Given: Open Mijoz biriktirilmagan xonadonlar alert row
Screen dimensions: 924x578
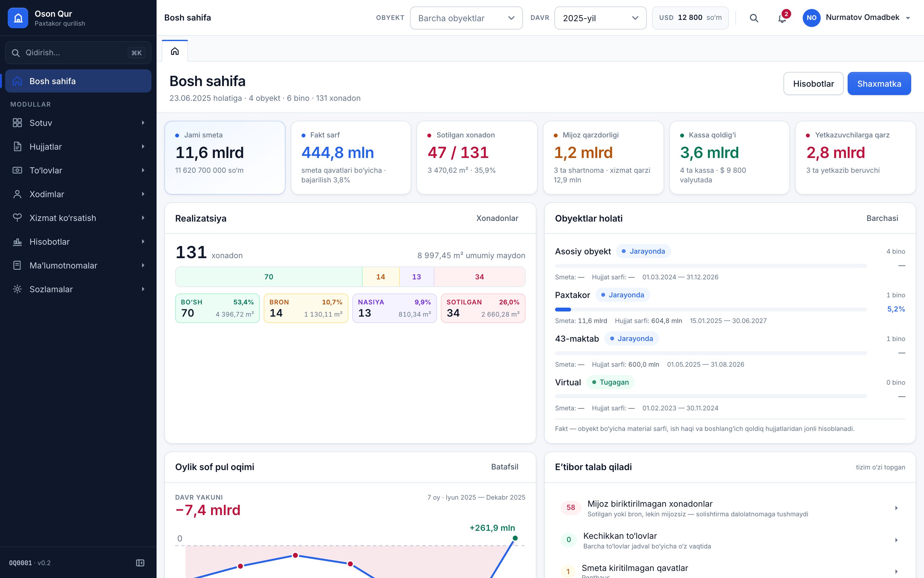Looking at the screenshot, I should point(730,508).
